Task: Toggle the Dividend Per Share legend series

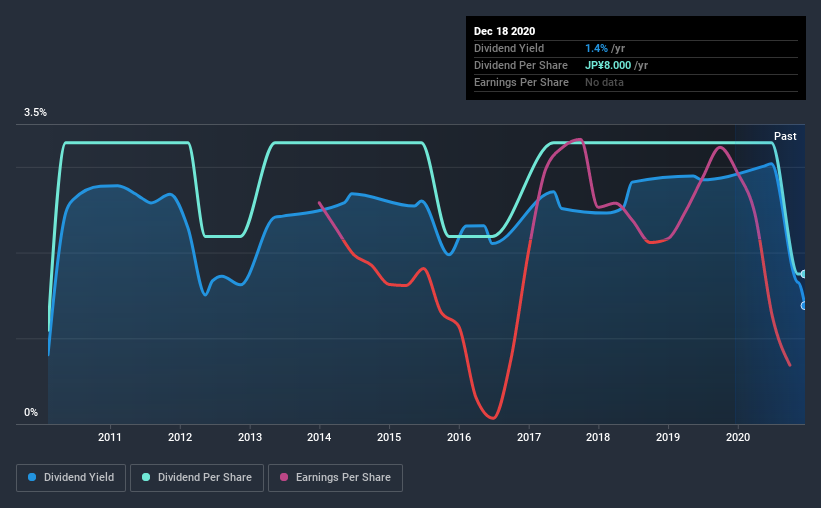Action: click(197, 478)
